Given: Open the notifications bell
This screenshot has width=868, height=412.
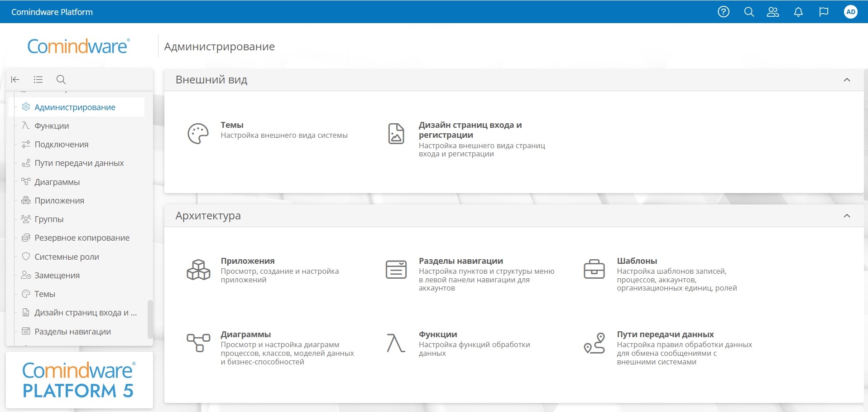Looking at the screenshot, I should coord(798,12).
